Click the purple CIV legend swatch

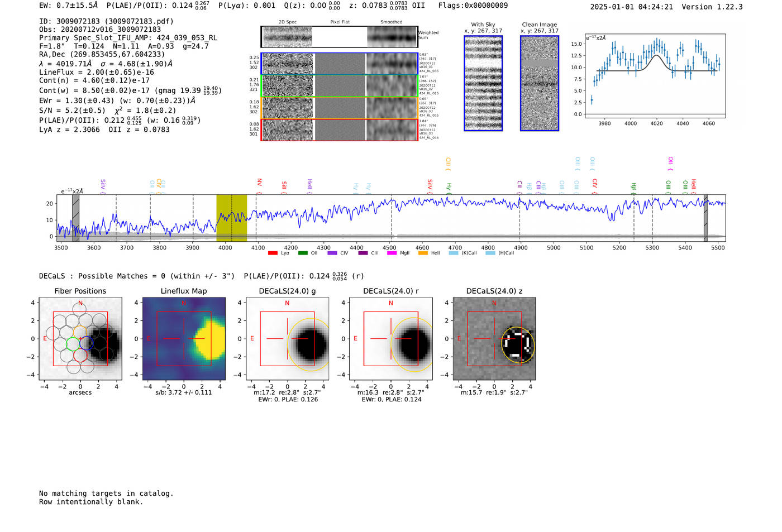click(x=332, y=253)
